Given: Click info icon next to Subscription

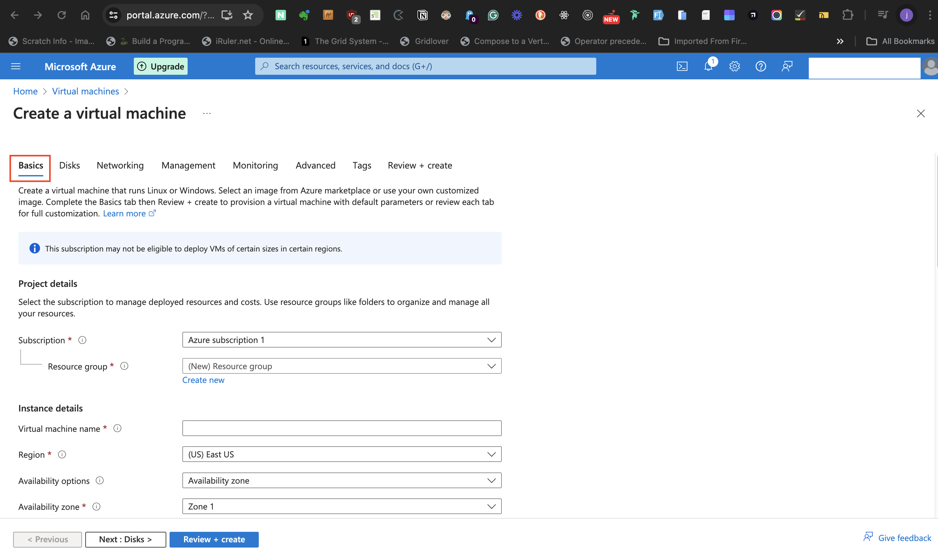Looking at the screenshot, I should [x=82, y=340].
